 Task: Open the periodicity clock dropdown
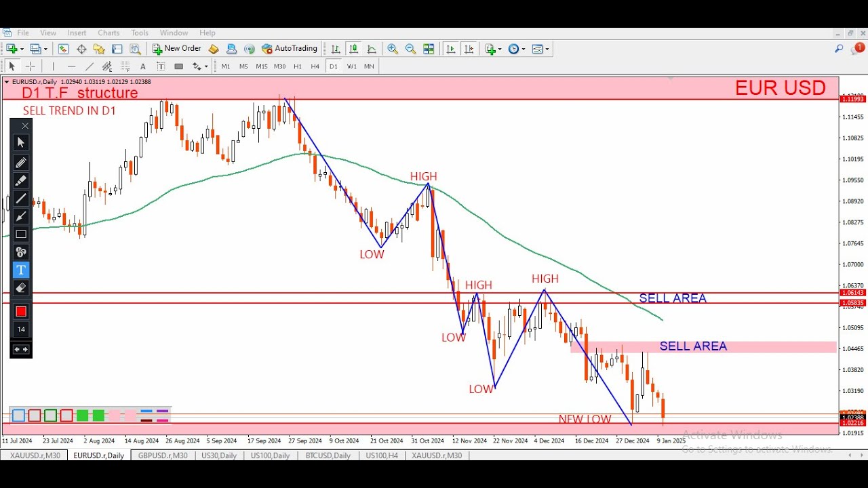[x=523, y=49]
